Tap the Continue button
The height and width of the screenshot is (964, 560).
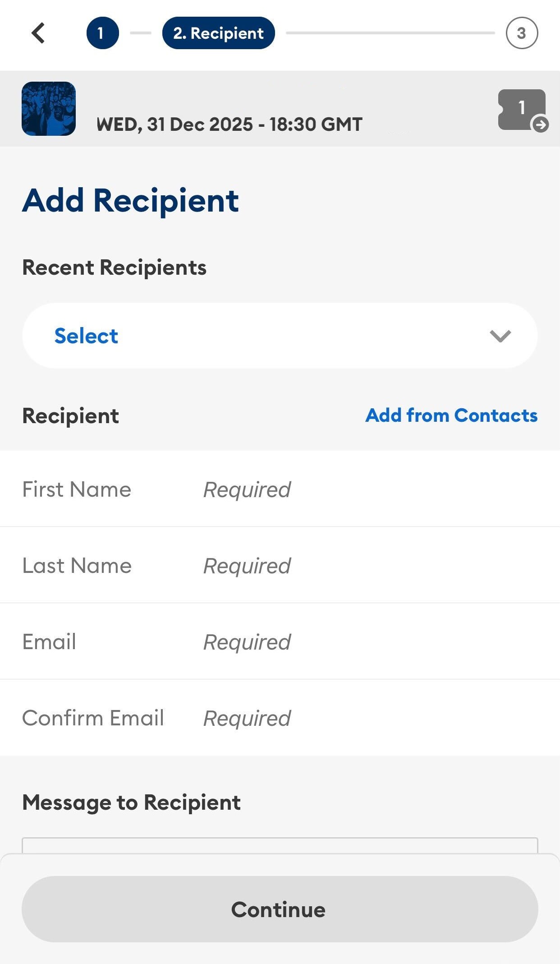280,909
